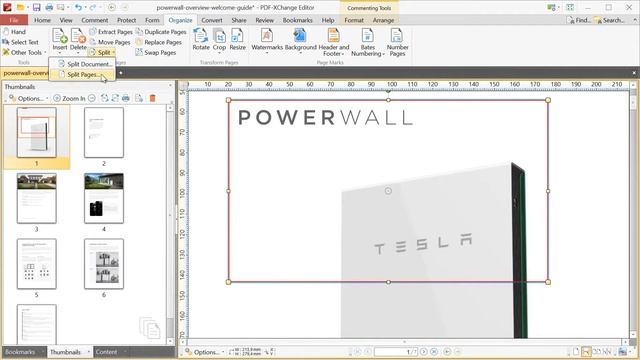Click the Search button
Screen dimensions: 640x360
tap(609, 20)
